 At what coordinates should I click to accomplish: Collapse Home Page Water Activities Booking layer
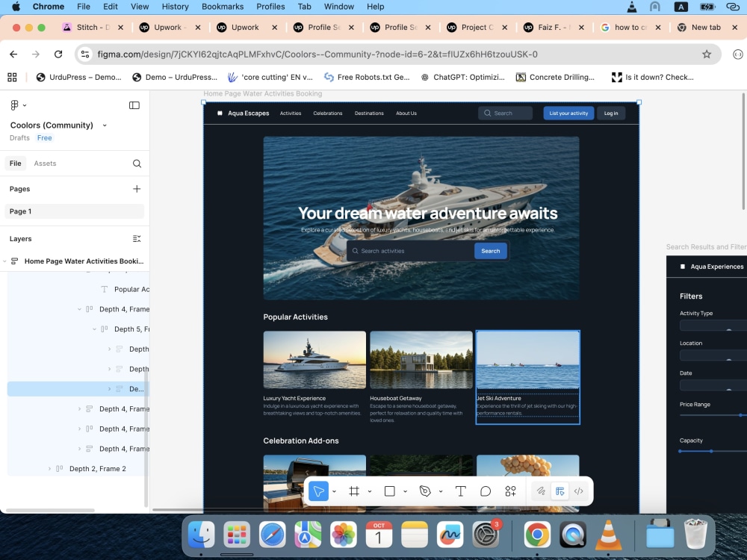coord(4,261)
